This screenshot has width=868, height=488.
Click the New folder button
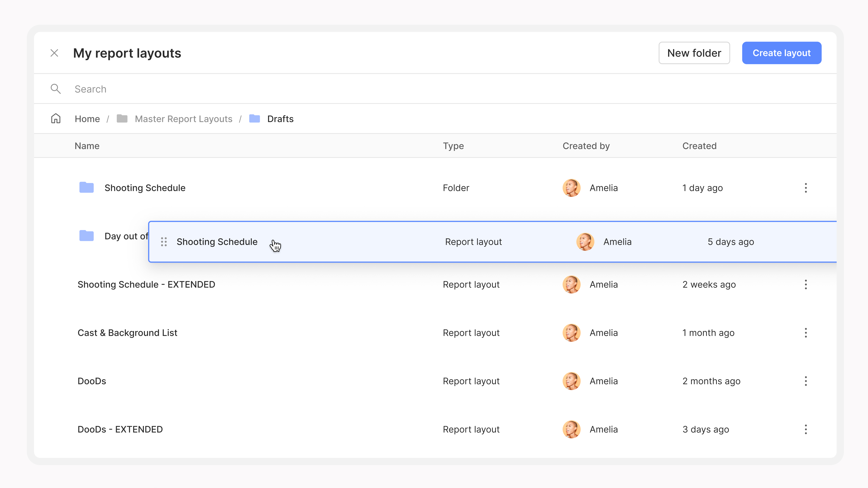tap(694, 53)
